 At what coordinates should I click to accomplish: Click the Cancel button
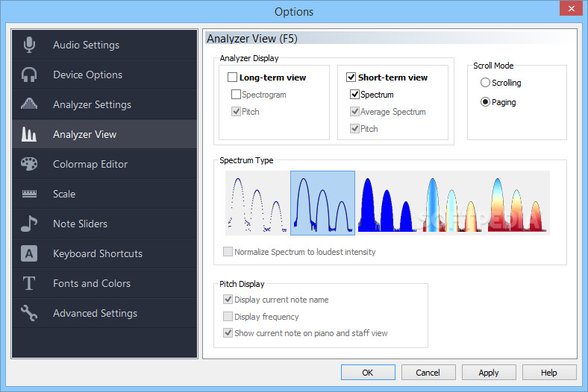(428, 373)
